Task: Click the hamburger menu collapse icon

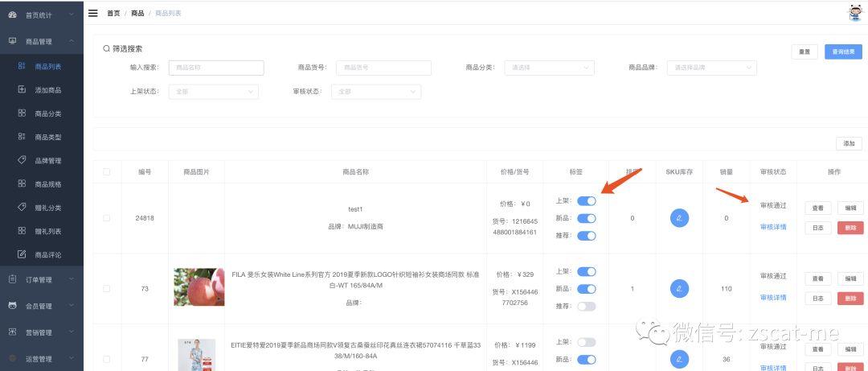Action: click(93, 13)
